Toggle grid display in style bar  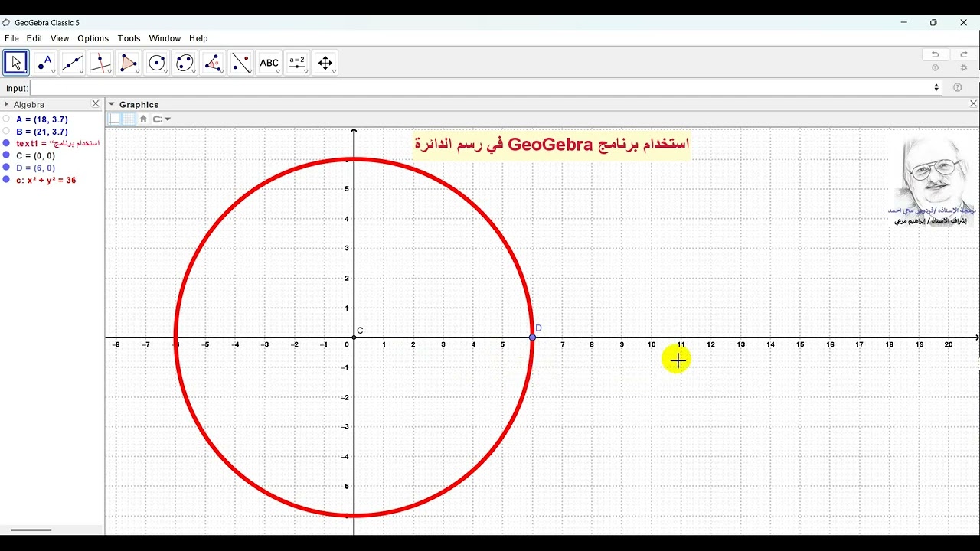tap(129, 119)
